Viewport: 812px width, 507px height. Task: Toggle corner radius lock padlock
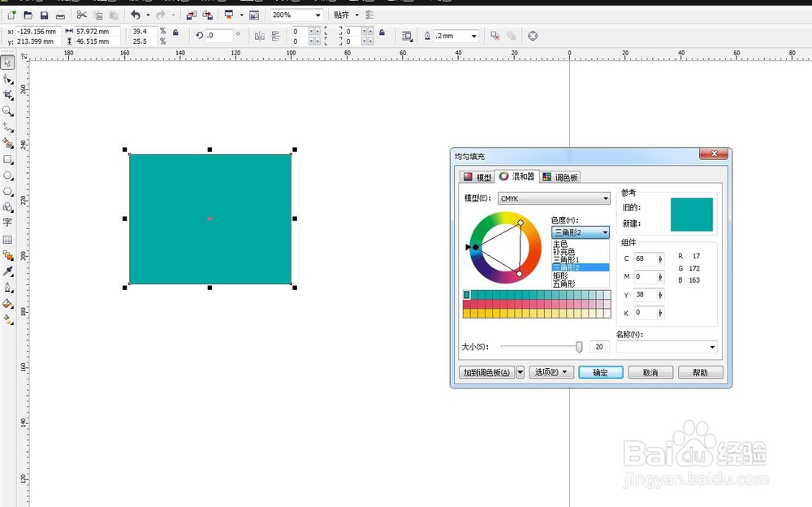point(382,32)
